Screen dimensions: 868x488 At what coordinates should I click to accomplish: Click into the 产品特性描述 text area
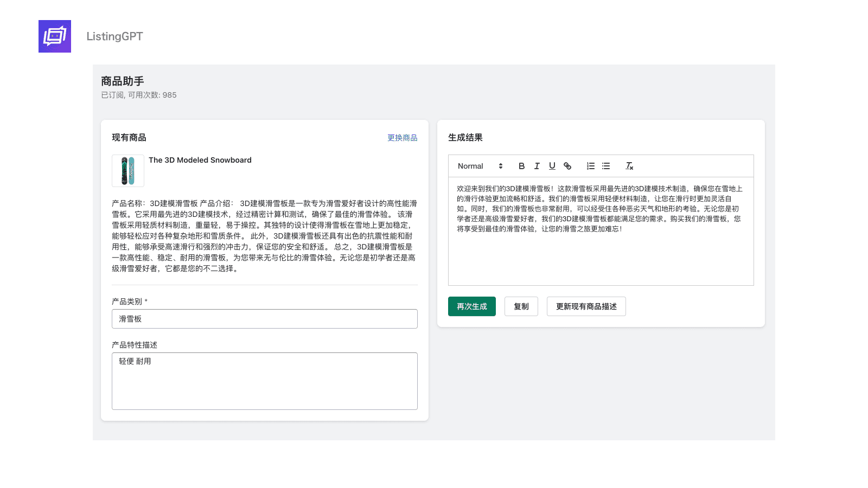coord(264,381)
